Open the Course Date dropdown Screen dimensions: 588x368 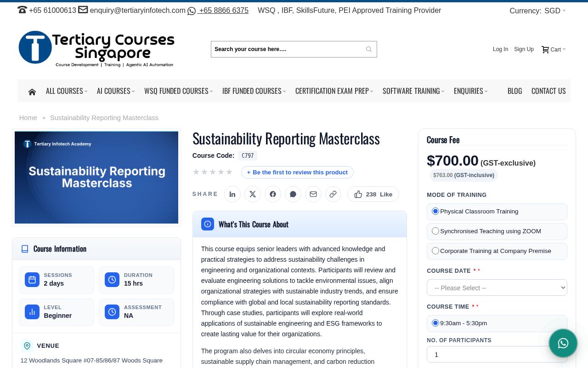click(x=497, y=287)
